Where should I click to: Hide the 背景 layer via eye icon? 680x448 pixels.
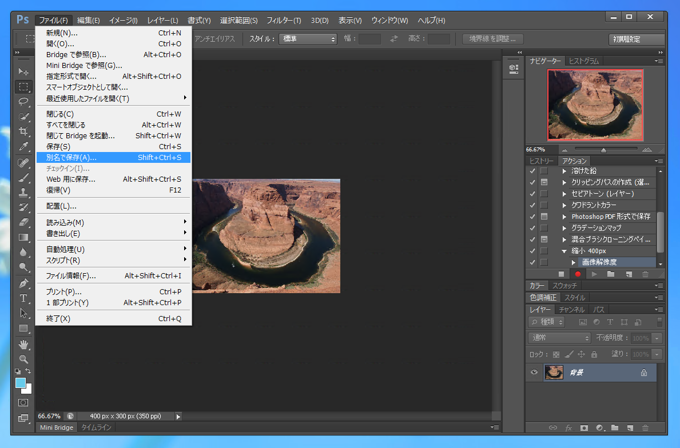point(534,372)
